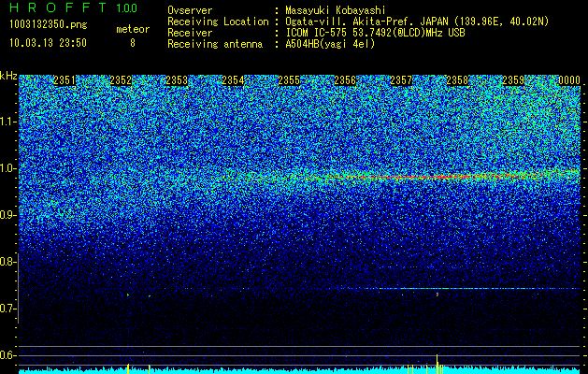This screenshot has height=374, width=588.
Task: Click the 2353 time marker
Action: pos(177,80)
